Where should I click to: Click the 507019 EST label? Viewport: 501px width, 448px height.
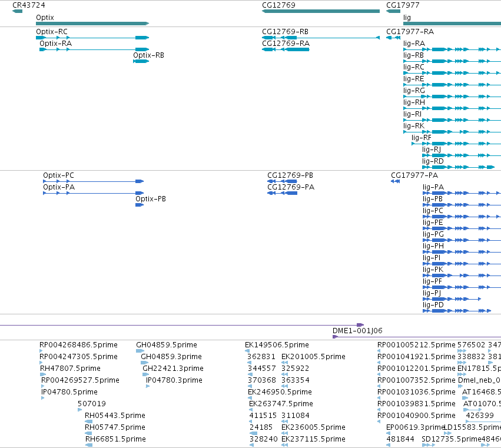click(x=92, y=404)
